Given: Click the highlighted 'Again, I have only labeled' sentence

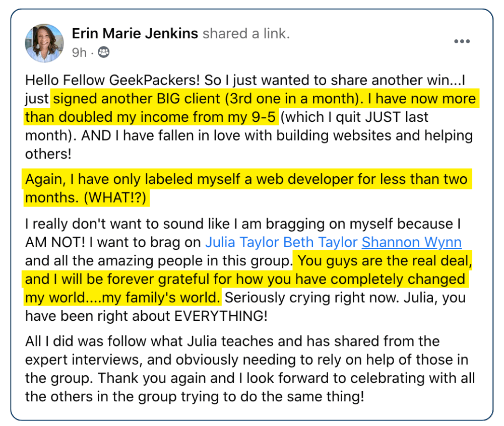Looking at the screenshot, I should point(246,179).
